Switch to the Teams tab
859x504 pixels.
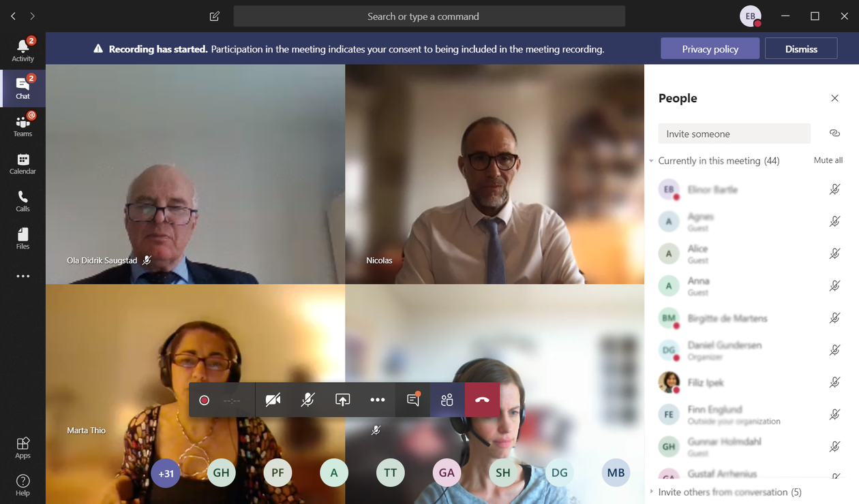[x=22, y=125]
